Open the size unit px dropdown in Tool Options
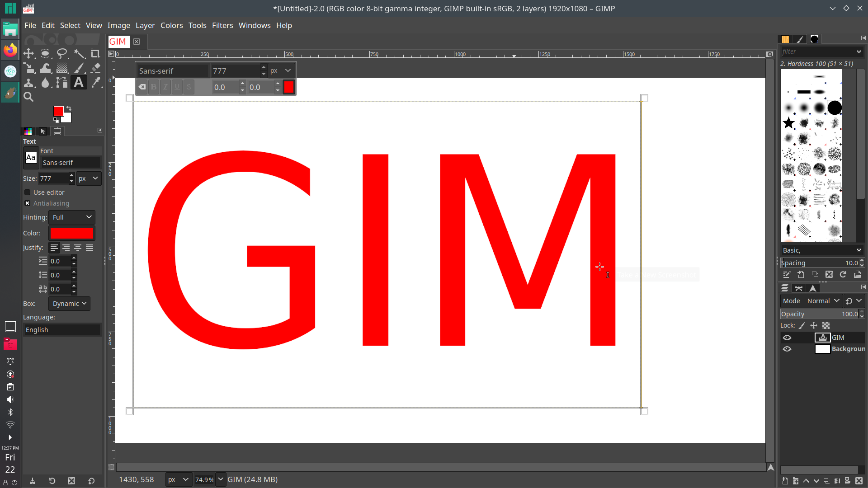Viewport: 868px width, 488px height. pyautogui.click(x=89, y=178)
